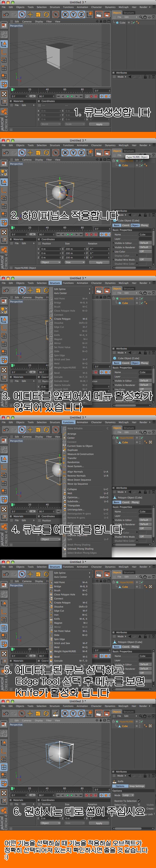Select the Rotate tool in step 2 window
The image size is (156, 868).
click(46, 153)
